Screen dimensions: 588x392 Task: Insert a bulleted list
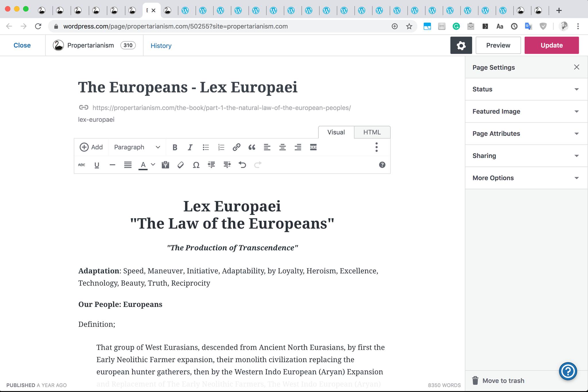point(206,147)
